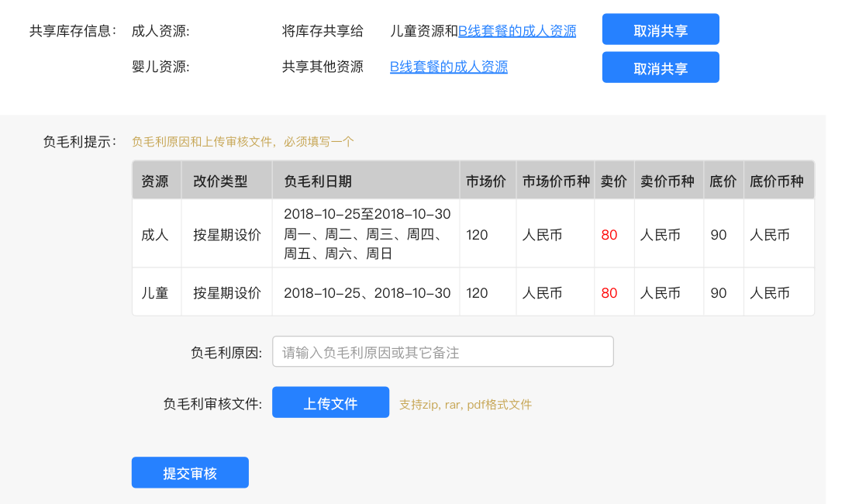Open the B线套餐的成人资源 link in the 成人资源 row
This screenshot has height=504, width=859.
(517, 31)
